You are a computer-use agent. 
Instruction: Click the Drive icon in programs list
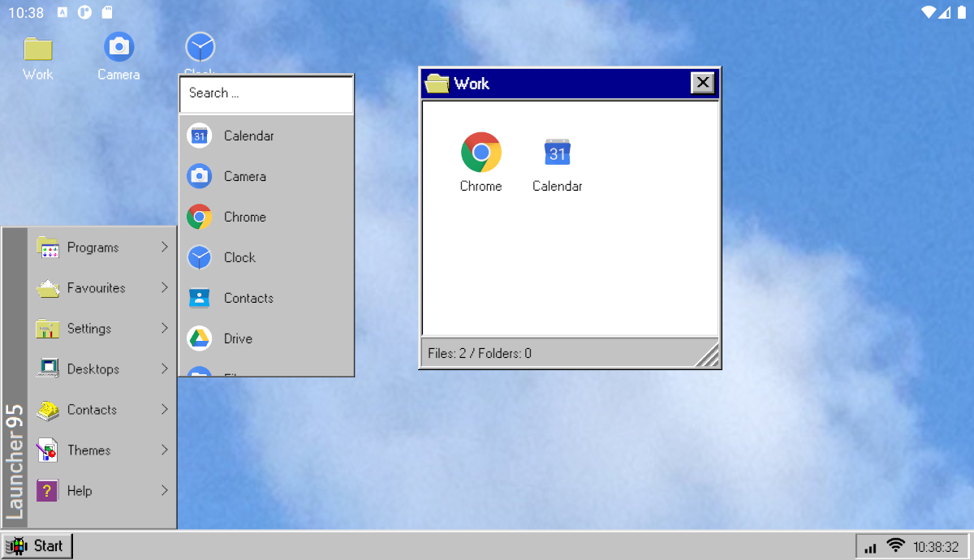pyautogui.click(x=200, y=338)
